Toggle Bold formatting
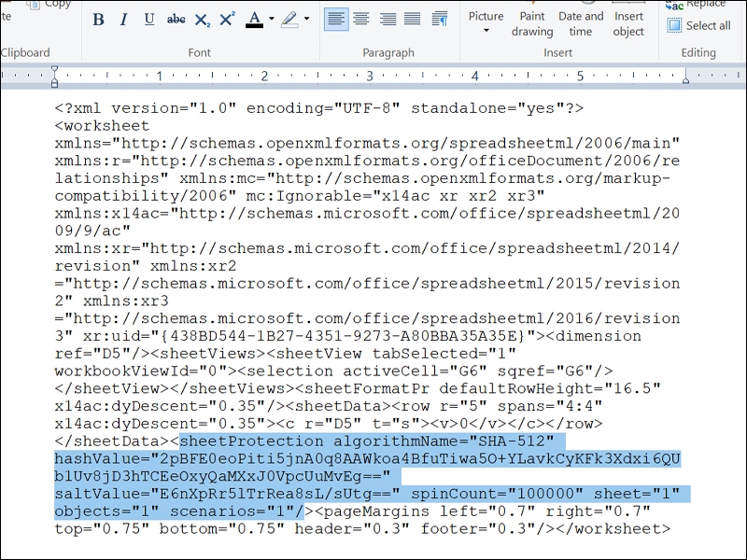Image resolution: width=747 pixels, height=560 pixels. point(99,20)
